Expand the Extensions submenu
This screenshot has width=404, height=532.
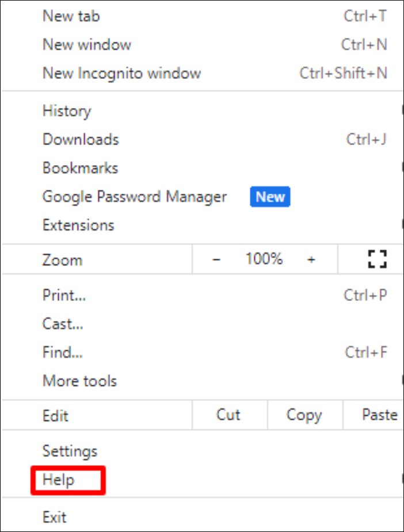click(x=78, y=225)
